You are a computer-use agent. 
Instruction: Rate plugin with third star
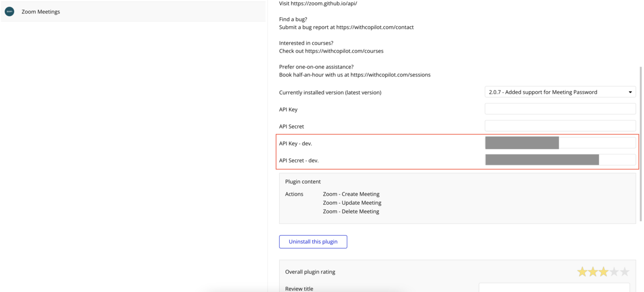603,272
